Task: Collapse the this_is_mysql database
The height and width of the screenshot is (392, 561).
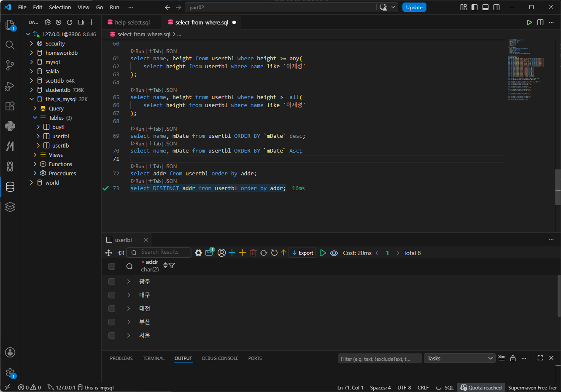Action: (32, 99)
